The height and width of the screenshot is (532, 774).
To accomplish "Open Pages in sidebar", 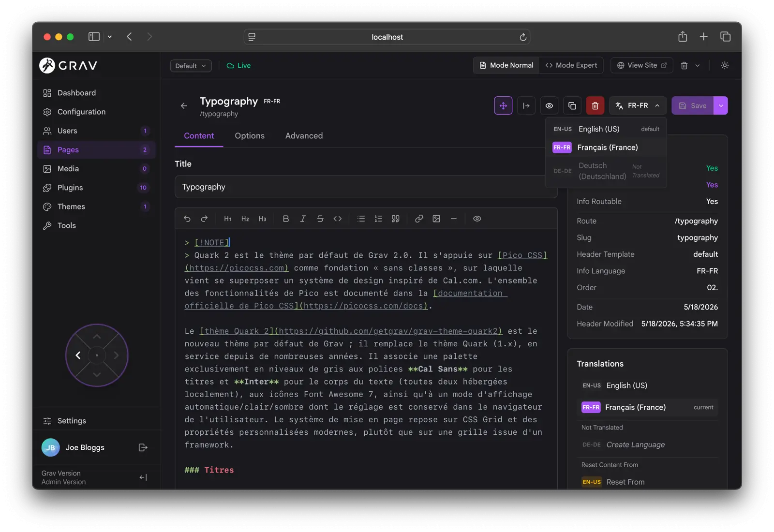I will [x=96, y=149].
